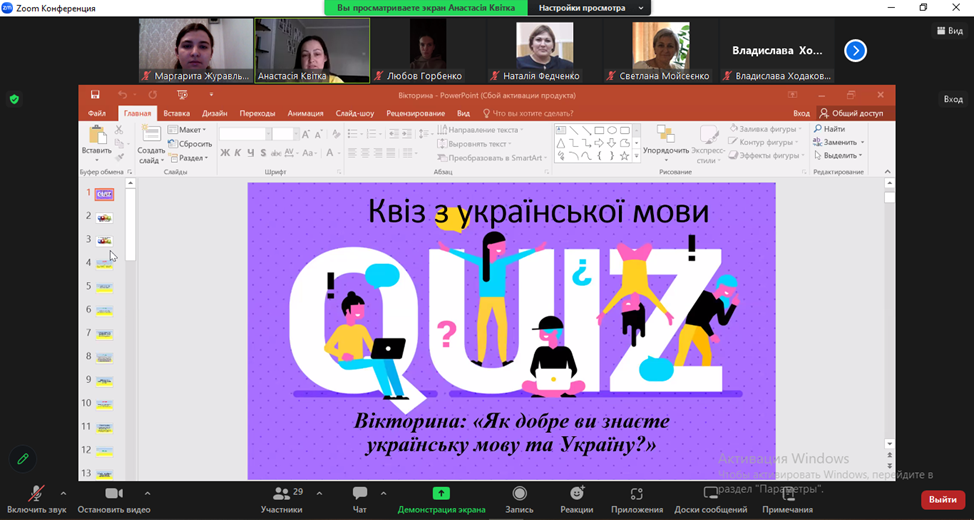
Task: Toggle align text left
Action: pyautogui.click(x=352, y=153)
